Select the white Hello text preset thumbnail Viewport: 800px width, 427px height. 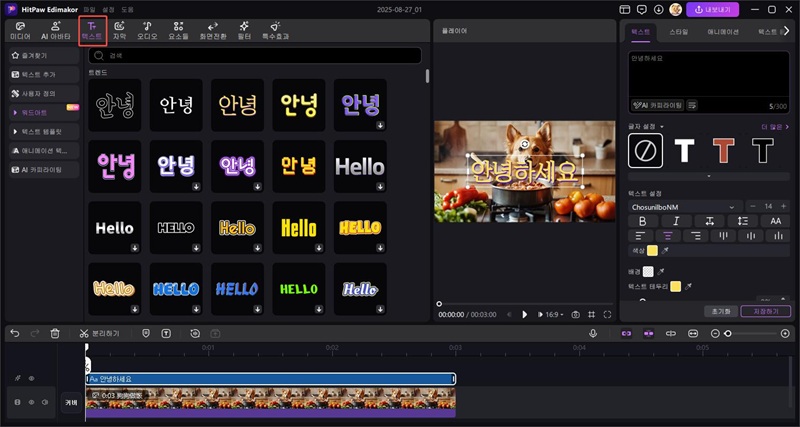(x=114, y=228)
